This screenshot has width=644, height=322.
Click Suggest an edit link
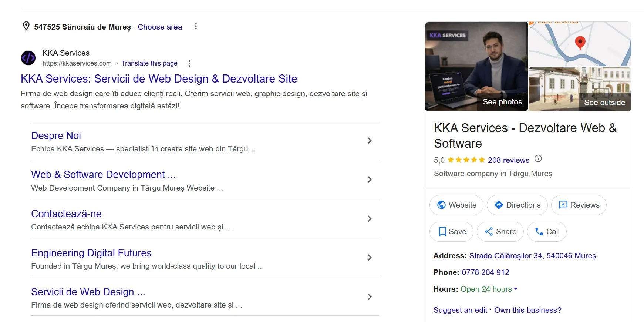pos(460,310)
